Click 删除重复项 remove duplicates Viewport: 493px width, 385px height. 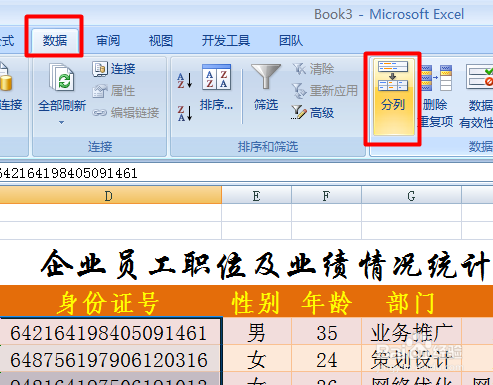tap(436, 96)
